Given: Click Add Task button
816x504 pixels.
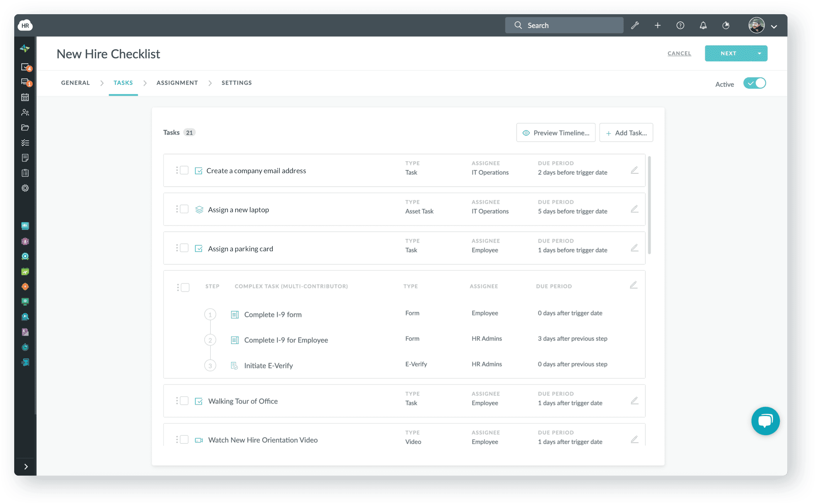Looking at the screenshot, I should [x=626, y=133].
